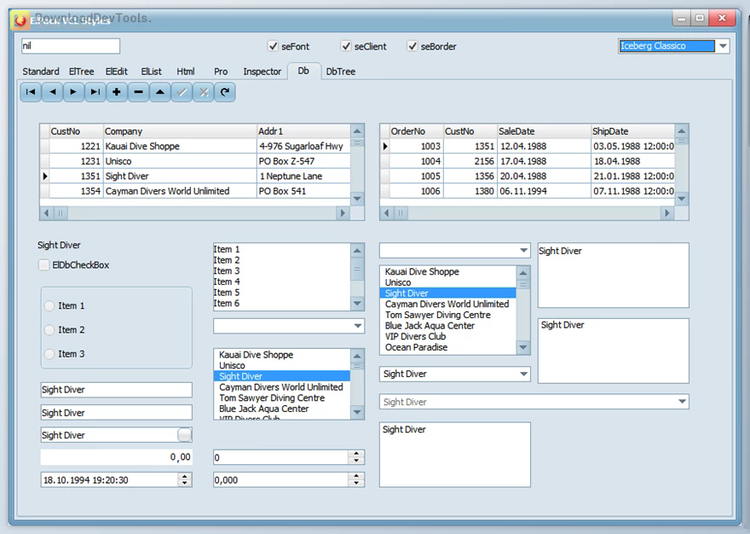Switch to the Standard tab
Image resolution: width=750 pixels, height=534 pixels.
(41, 71)
